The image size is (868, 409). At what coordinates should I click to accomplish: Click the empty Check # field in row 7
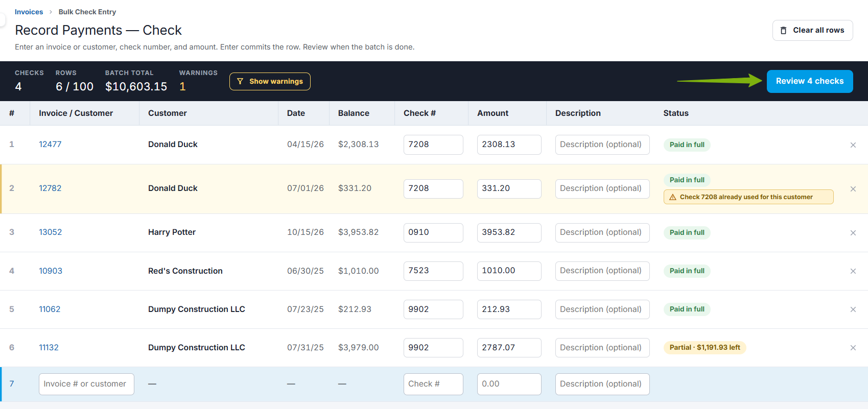point(433,384)
